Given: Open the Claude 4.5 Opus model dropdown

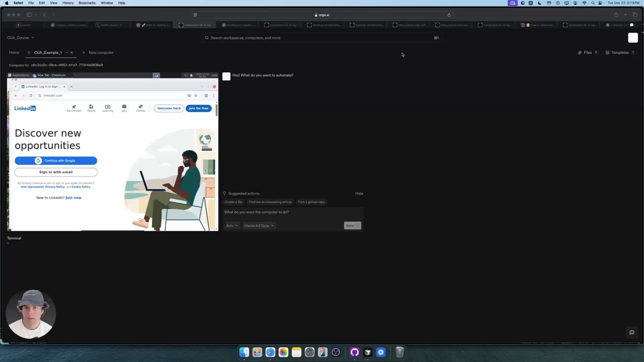Looking at the screenshot, I should point(259,226).
